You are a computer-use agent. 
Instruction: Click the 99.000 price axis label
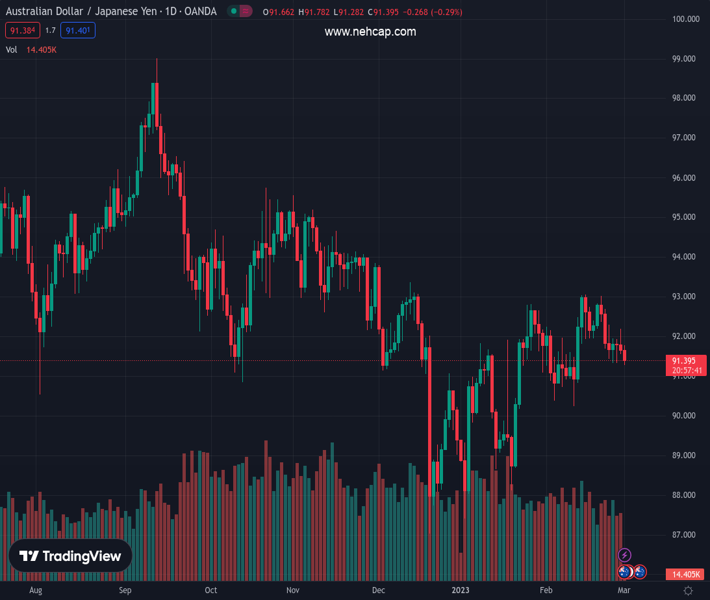click(x=684, y=59)
